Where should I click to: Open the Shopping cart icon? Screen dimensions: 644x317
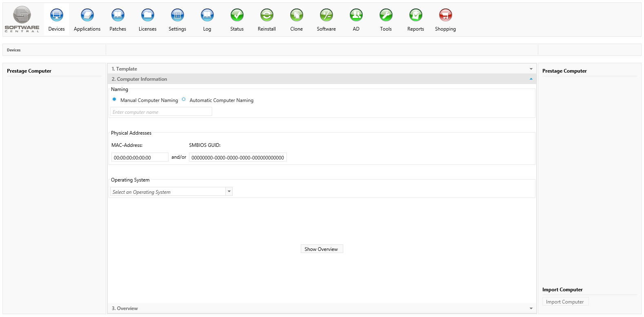[445, 16]
